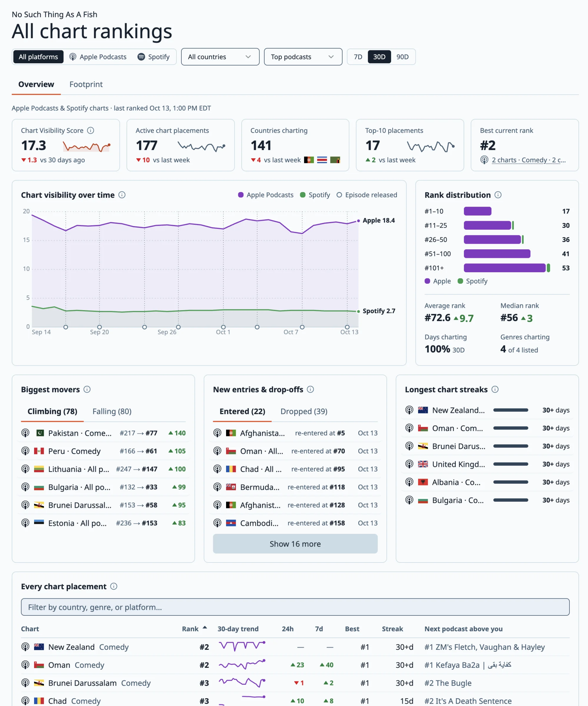Screen dimensions: 588x706
Task: Click episode marker near Oct 1
Action: (x=223, y=327)
